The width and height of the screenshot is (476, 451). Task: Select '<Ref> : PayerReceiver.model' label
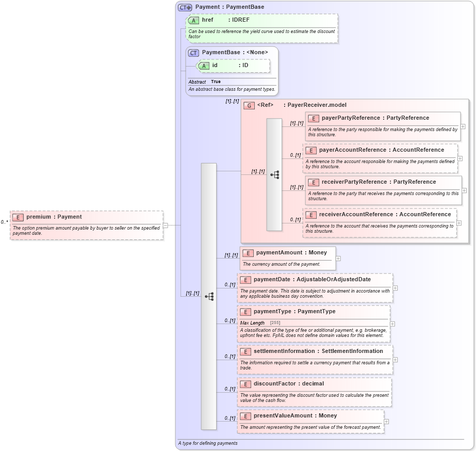click(x=302, y=105)
